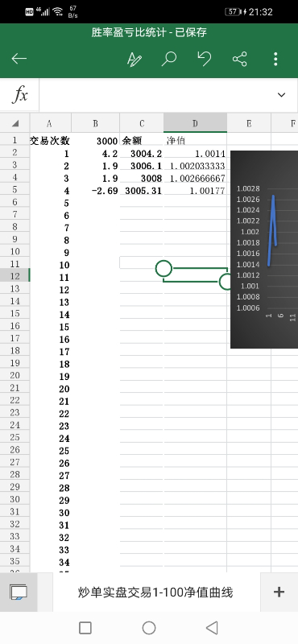Select cell with value 1.002666667
298x644 pixels.
point(195,178)
